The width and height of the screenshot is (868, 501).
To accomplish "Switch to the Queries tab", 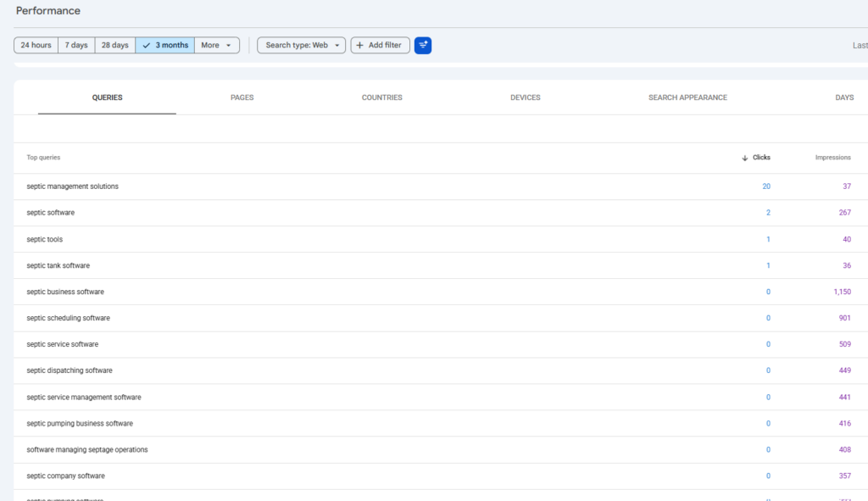I will 107,97.
